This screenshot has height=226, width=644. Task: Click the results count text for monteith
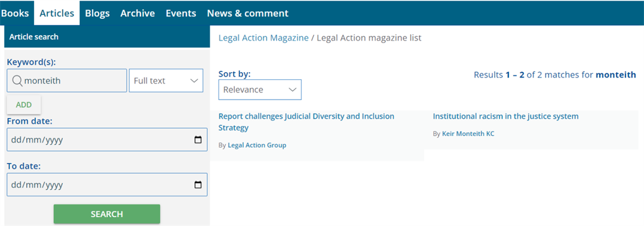point(555,75)
